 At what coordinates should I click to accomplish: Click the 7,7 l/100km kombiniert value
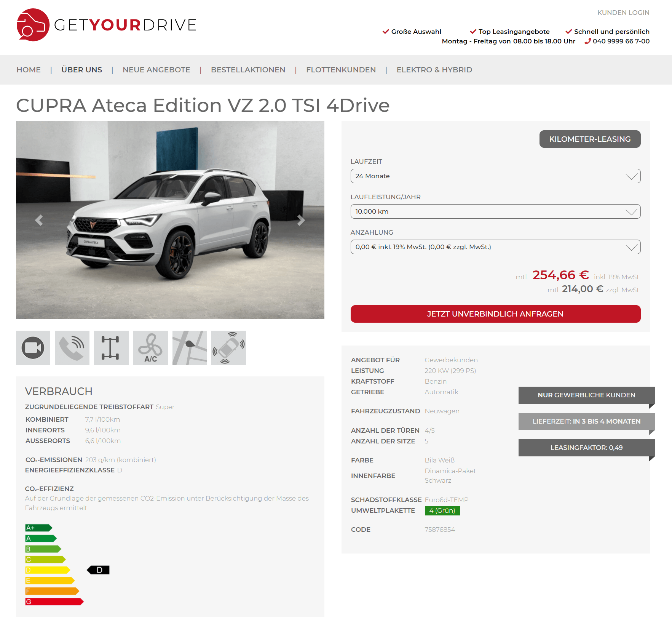[x=102, y=419]
